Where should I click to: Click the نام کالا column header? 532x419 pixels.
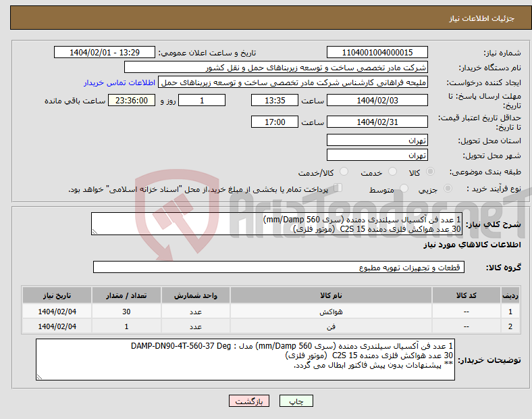click(331, 295)
